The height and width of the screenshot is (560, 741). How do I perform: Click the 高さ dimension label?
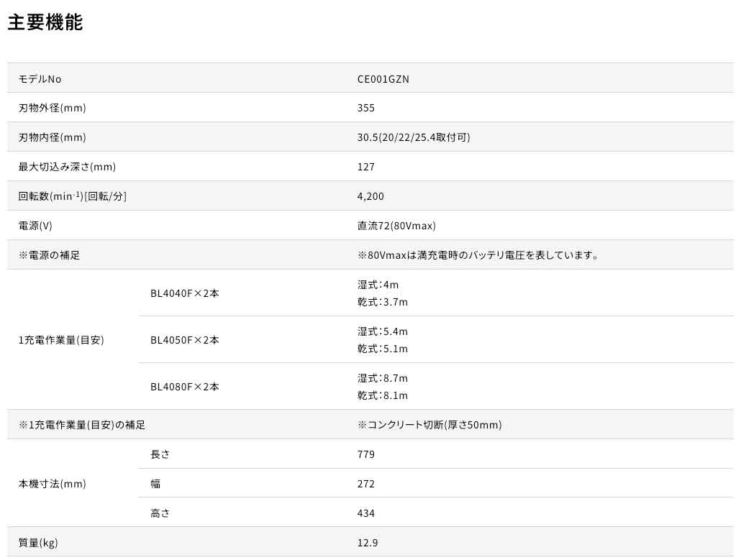[160, 513]
